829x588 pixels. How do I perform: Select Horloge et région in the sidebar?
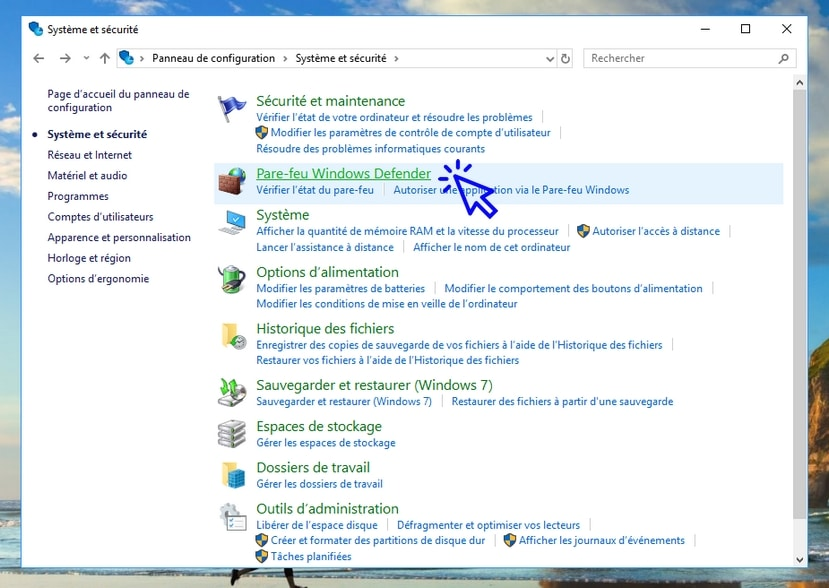(89, 258)
